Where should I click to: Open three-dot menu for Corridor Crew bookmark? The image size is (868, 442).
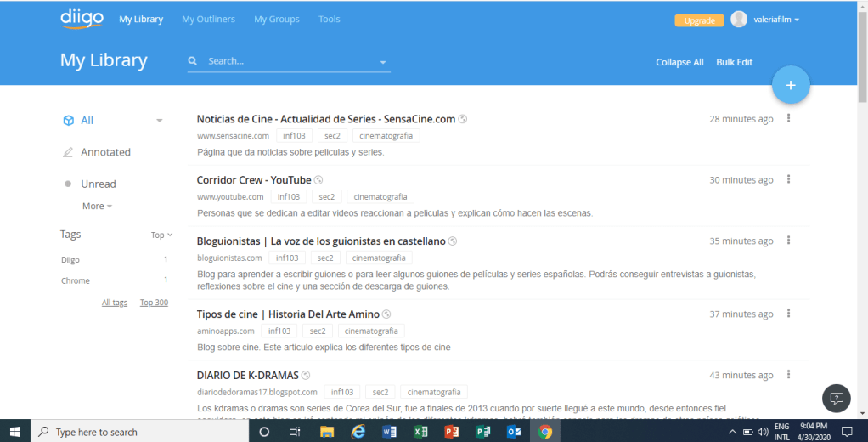click(x=789, y=179)
